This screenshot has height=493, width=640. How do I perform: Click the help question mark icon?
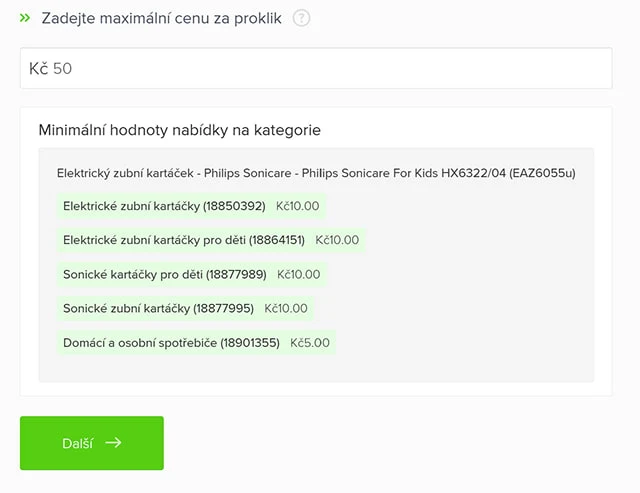(x=302, y=18)
